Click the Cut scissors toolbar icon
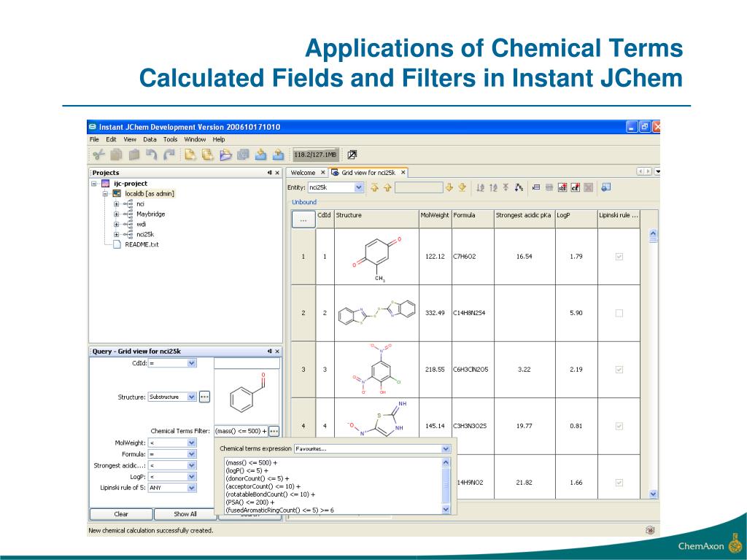 tap(98, 155)
